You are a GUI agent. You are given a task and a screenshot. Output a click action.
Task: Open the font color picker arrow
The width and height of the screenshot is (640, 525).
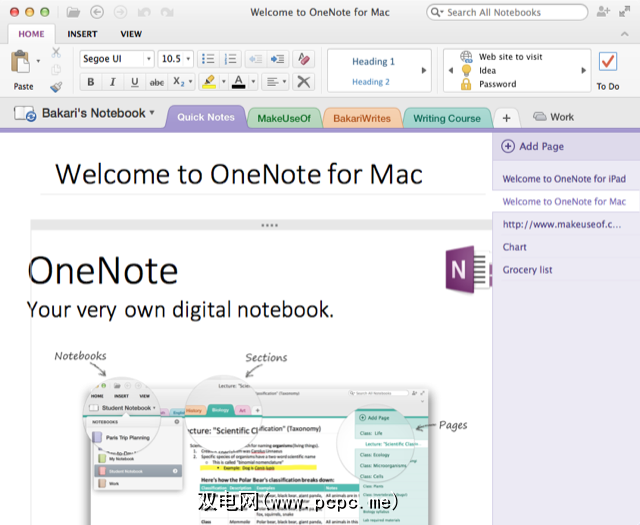pos(252,82)
